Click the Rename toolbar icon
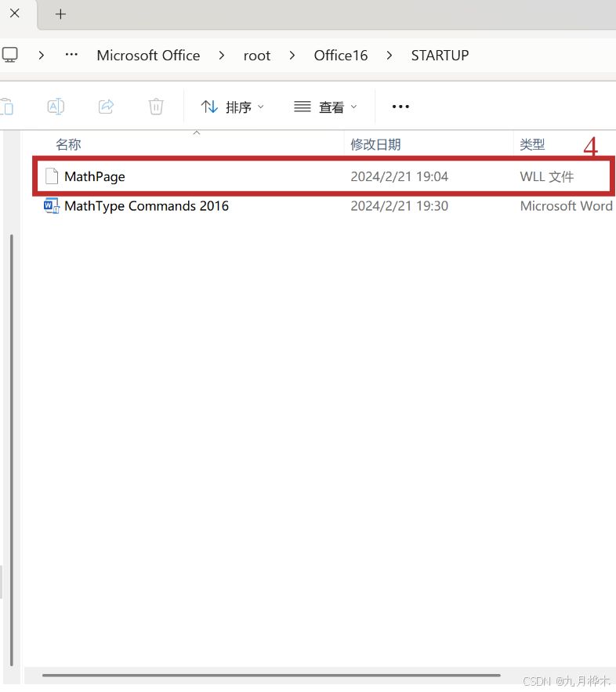 pos(56,107)
